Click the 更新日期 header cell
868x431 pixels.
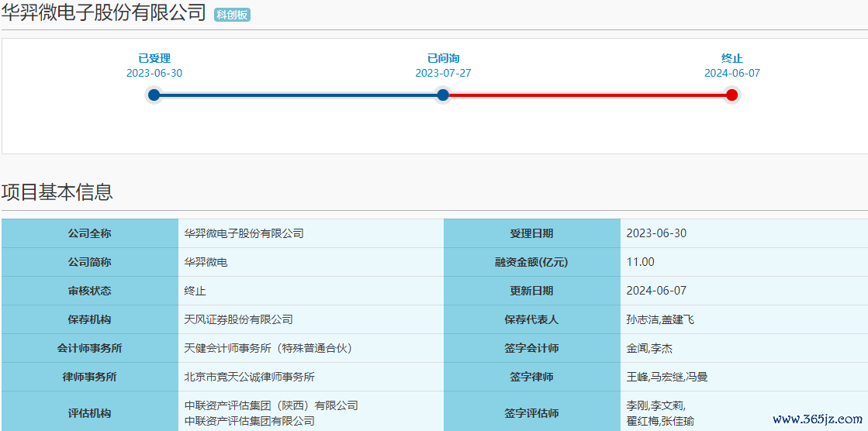[532, 291]
